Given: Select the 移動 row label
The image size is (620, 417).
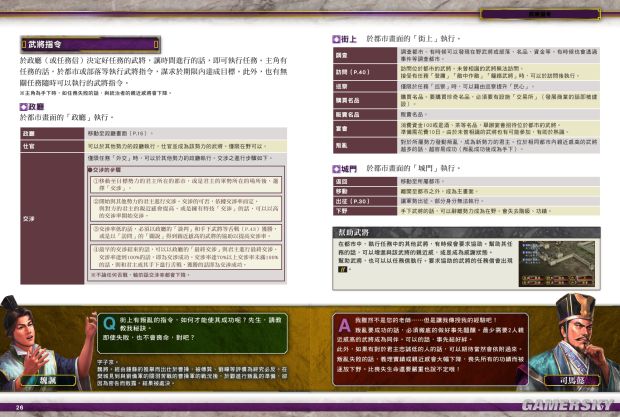Looking at the screenshot, I should pyautogui.click(x=365, y=191).
